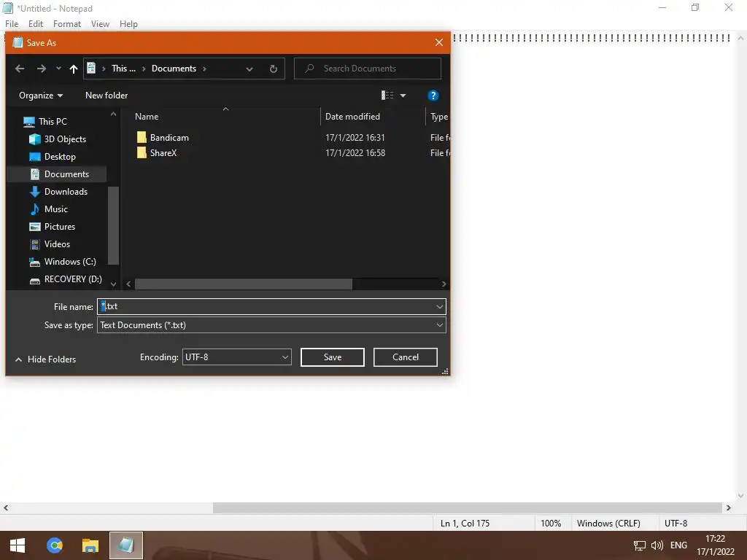747x560 pixels.
Task: Create a New folder
Action: pos(107,96)
